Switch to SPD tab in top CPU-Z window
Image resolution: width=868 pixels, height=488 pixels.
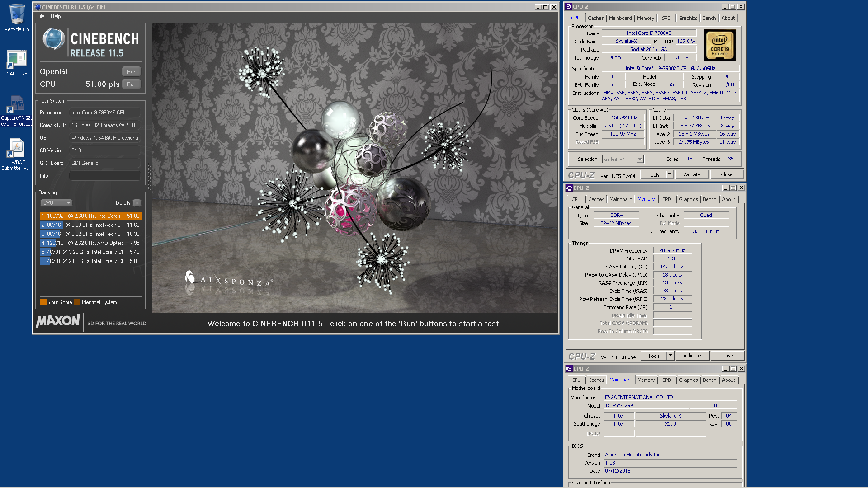pyautogui.click(x=666, y=18)
